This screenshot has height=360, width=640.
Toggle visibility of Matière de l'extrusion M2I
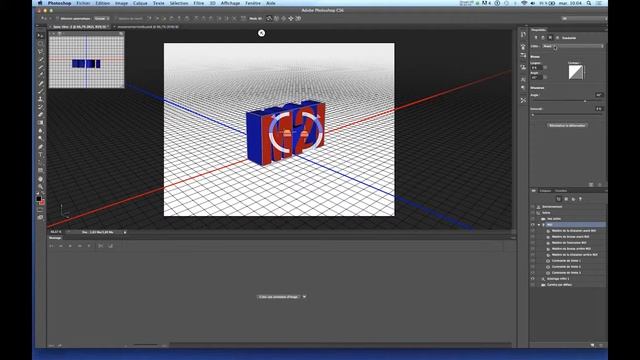[x=533, y=242]
